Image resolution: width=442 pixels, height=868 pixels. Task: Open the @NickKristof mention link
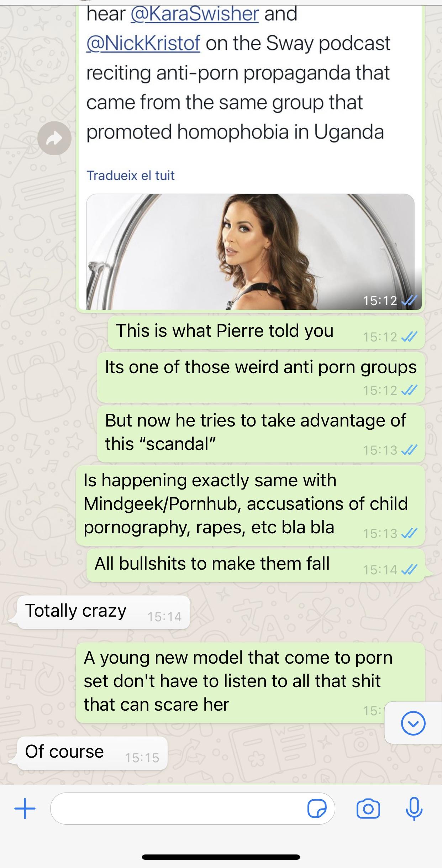tap(143, 43)
